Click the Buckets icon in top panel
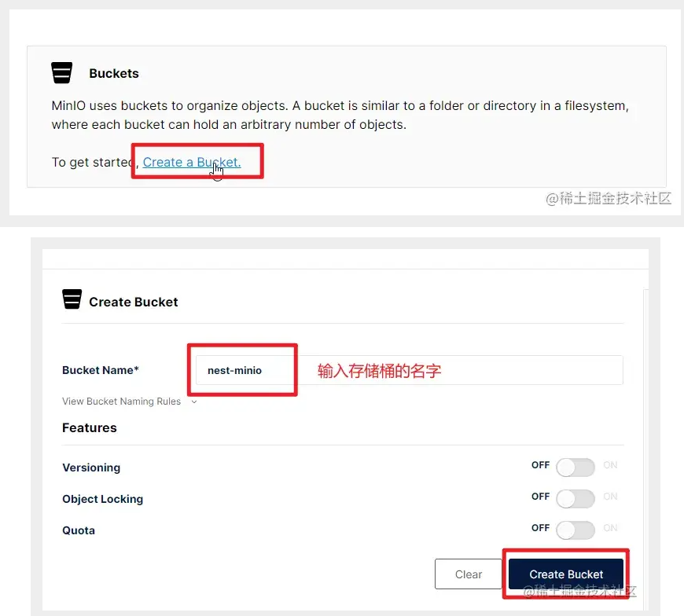The width and height of the screenshot is (684, 616). click(x=61, y=73)
